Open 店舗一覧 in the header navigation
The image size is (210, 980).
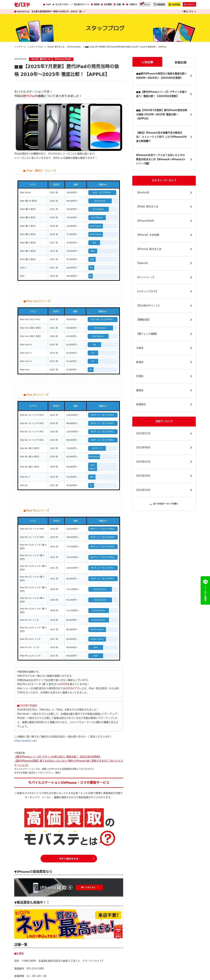coord(119,5)
